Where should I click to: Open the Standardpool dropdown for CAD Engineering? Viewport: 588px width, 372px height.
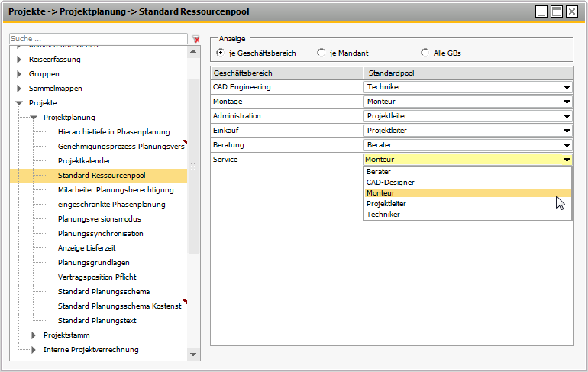[567, 87]
